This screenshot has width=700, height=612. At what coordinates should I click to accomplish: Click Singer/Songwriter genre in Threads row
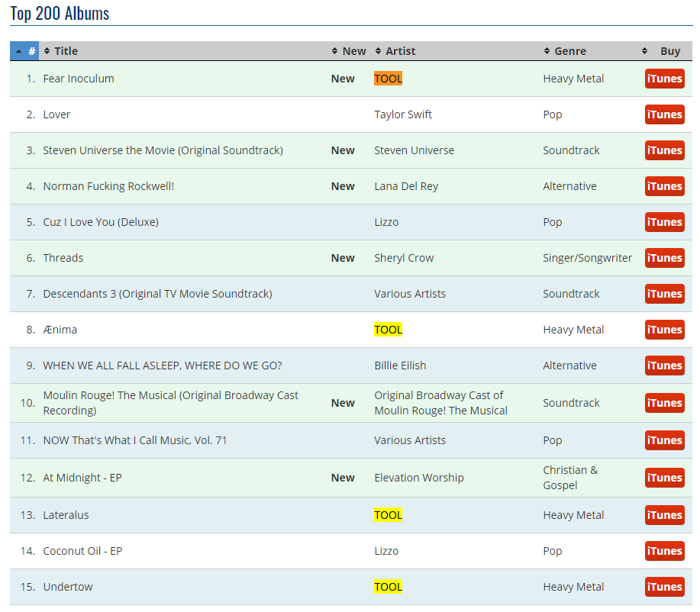[588, 258]
